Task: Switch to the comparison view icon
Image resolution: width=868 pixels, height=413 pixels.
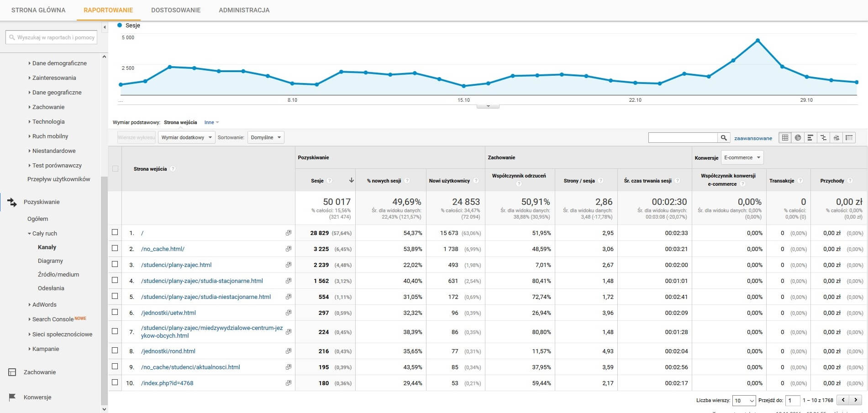Action: point(823,137)
